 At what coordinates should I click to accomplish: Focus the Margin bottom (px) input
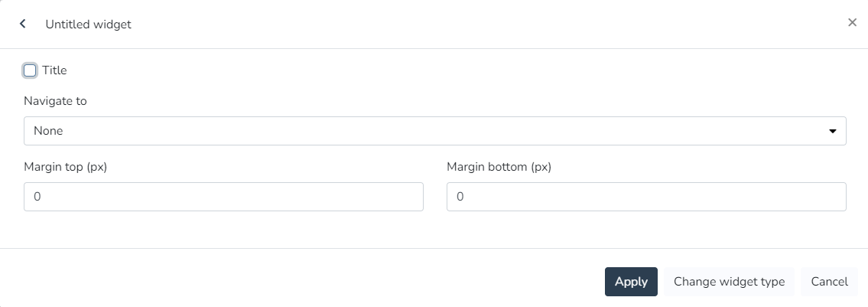646,197
